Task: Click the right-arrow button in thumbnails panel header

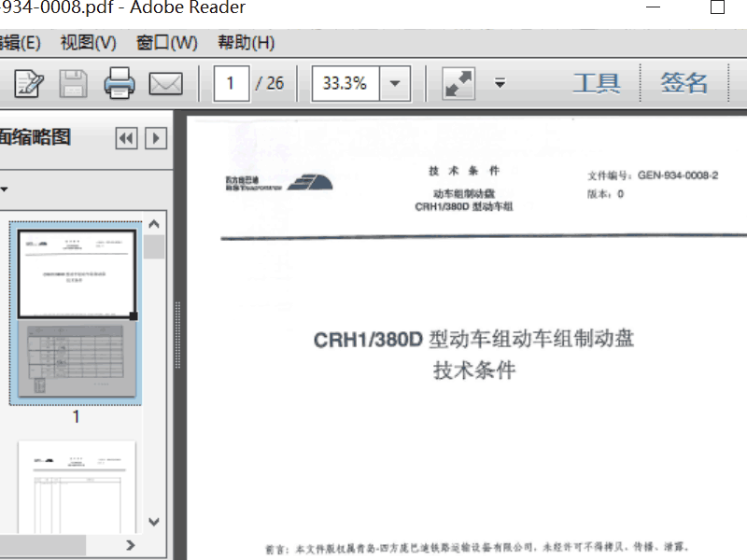Action: coord(156,138)
